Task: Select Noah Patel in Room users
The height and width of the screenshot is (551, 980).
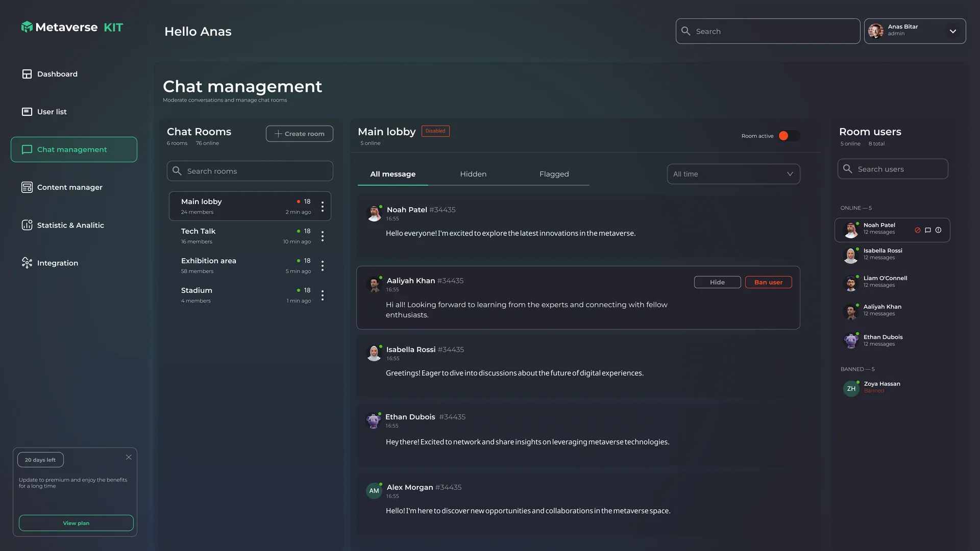Action: pos(892,230)
